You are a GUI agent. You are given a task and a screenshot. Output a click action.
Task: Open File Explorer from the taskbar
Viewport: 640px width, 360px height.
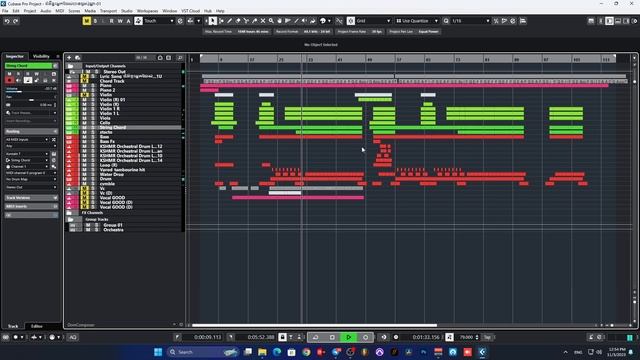[262, 352]
